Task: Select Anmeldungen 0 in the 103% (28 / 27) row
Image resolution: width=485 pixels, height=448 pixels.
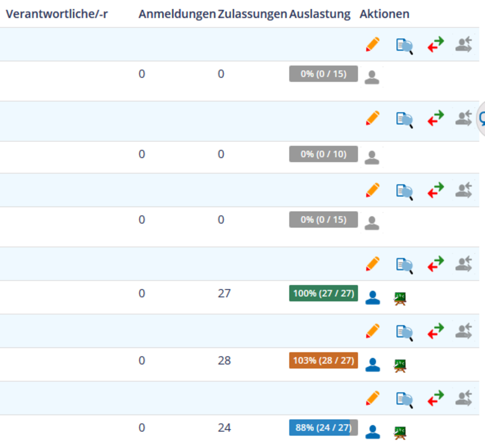Action: pyautogui.click(x=142, y=360)
